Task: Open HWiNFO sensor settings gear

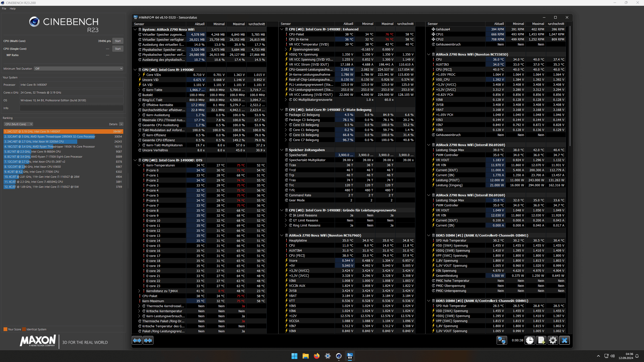Action: click(x=553, y=340)
